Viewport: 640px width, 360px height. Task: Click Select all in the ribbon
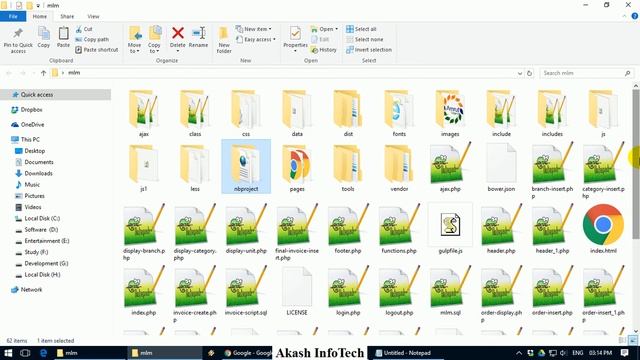point(361,29)
